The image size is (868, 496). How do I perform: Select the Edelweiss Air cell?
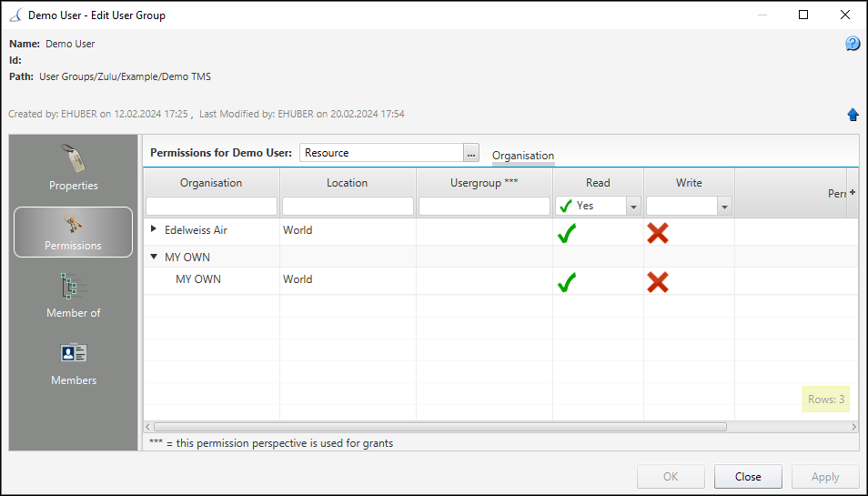[x=196, y=229]
